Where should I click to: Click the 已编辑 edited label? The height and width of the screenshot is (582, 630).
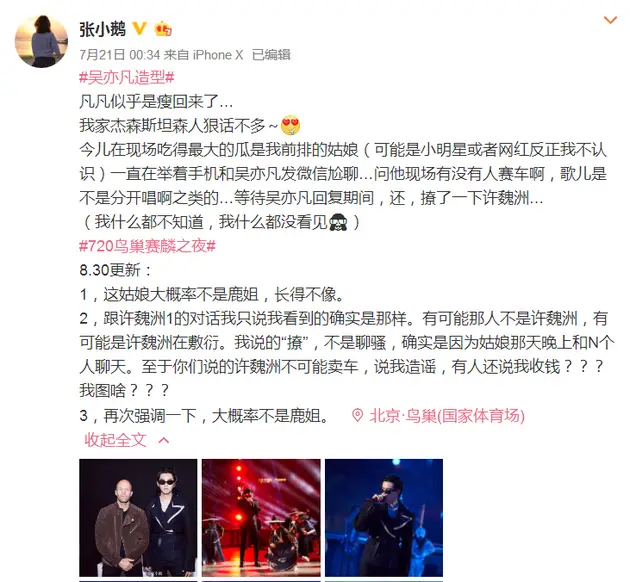(x=271, y=55)
